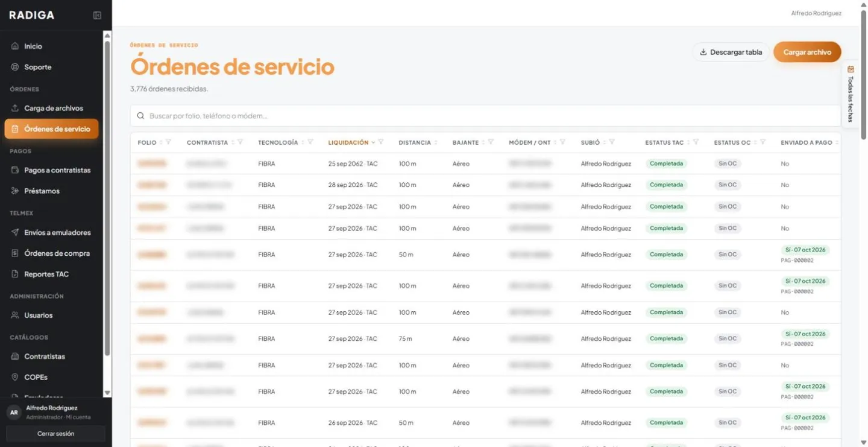Focus the folio, teléfono o módem search field
The height and width of the screenshot is (447, 868).
[x=485, y=116]
